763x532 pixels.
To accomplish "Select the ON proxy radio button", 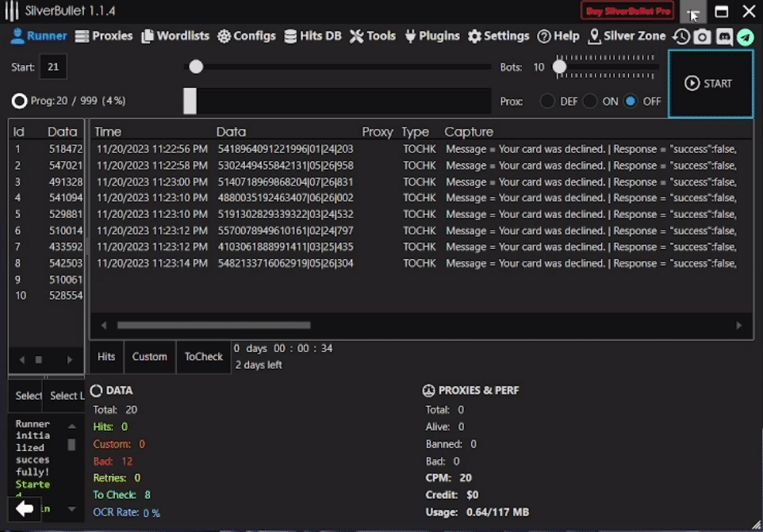I will pyautogui.click(x=590, y=101).
